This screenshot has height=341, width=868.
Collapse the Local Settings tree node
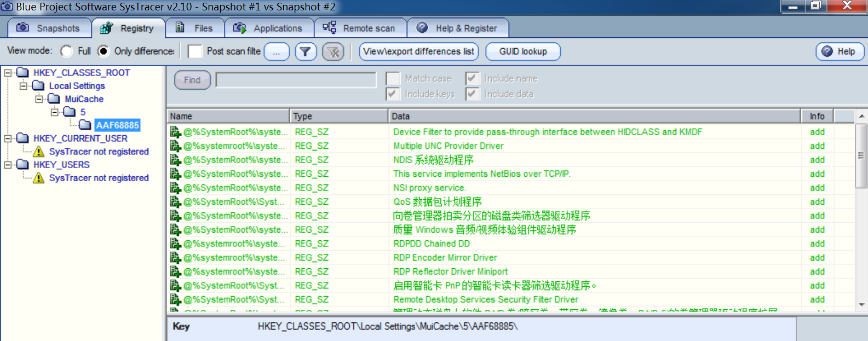pyautogui.click(x=23, y=85)
